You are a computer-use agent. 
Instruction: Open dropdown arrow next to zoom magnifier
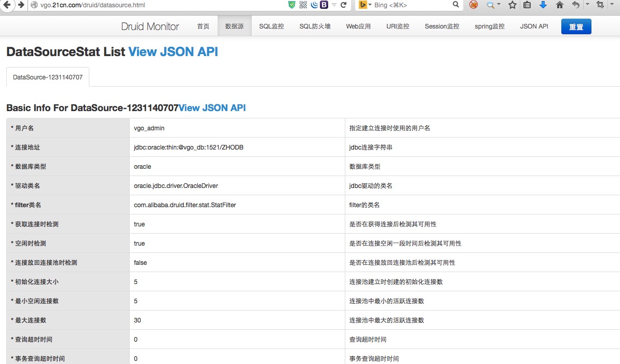point(498,4)
